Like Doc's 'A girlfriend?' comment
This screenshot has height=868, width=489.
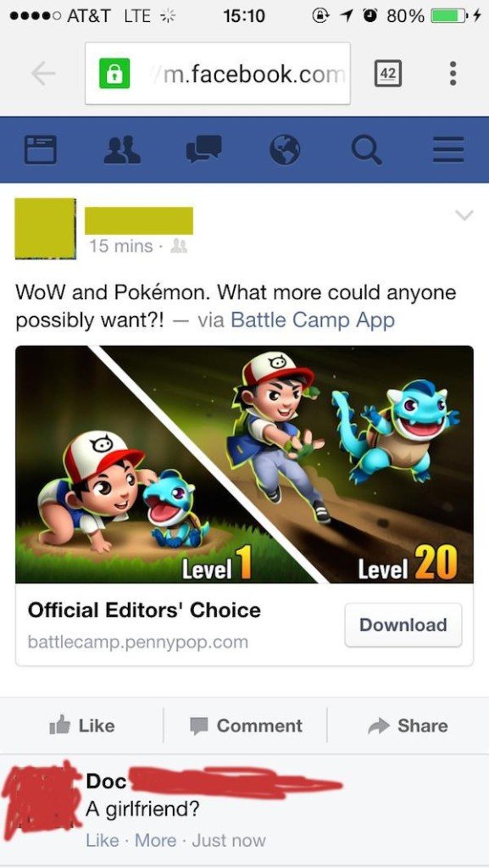[103, 840]
